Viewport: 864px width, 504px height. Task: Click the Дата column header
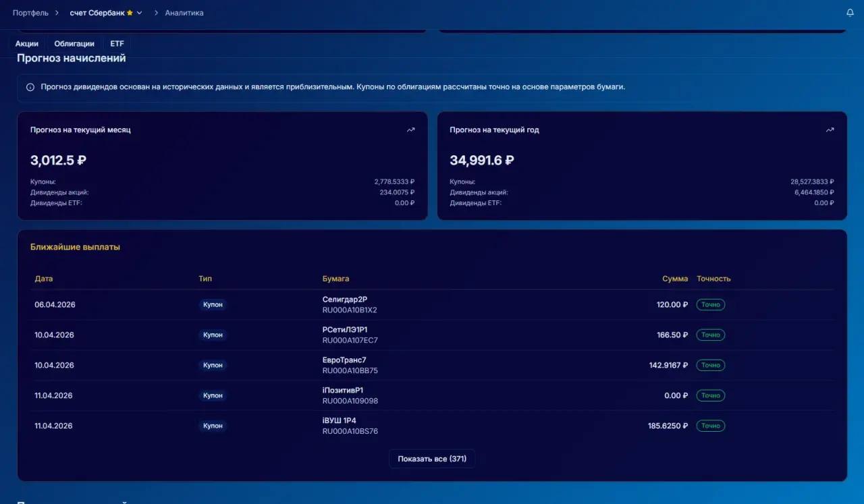pos(44,279)
